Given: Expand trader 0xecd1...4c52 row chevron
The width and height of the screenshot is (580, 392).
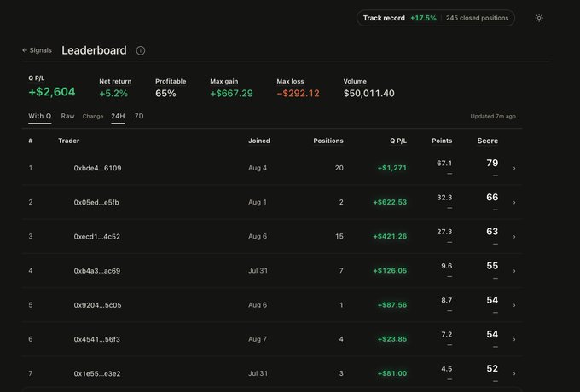Looking at the screenshot, I should [514, 237].
